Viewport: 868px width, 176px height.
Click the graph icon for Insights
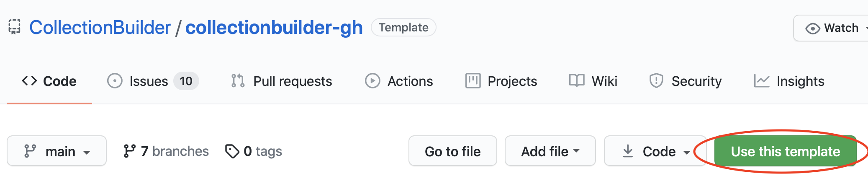click(761, 81)
